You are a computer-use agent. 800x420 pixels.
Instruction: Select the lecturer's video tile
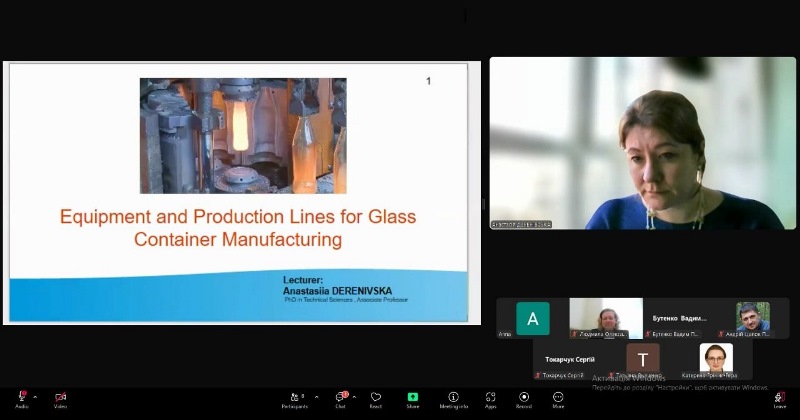(642, 143)
